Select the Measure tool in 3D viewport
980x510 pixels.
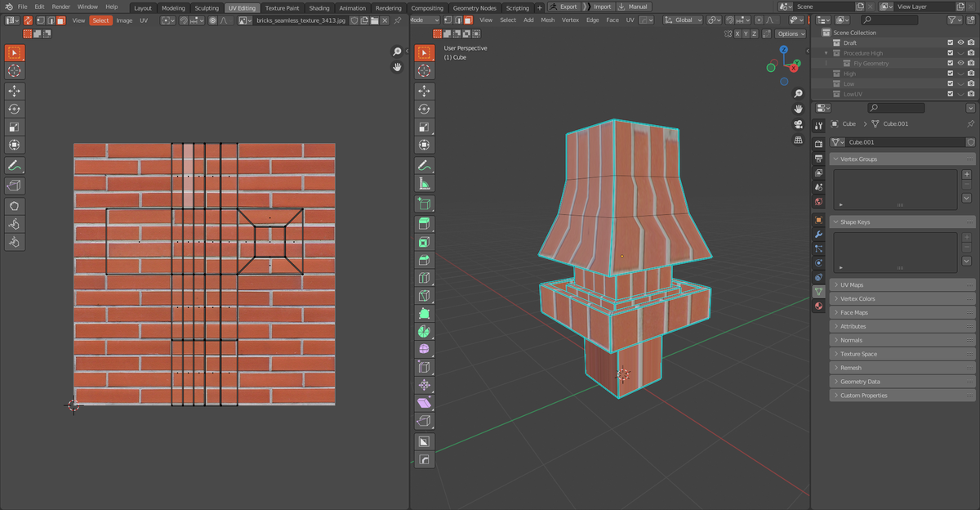coord(424,185)
